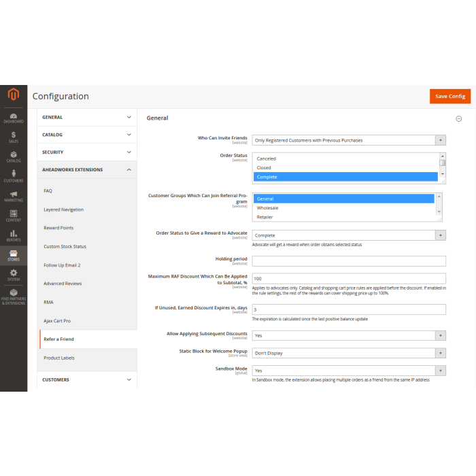Open the Dashboard sidebar icon

point(14,117)
